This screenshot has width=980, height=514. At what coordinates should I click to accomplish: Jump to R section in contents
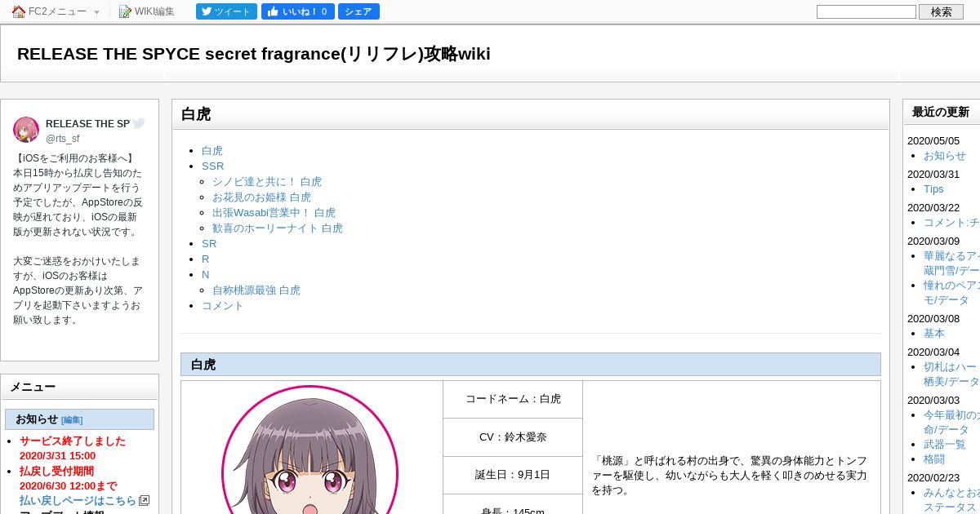[x=206, y=259]
